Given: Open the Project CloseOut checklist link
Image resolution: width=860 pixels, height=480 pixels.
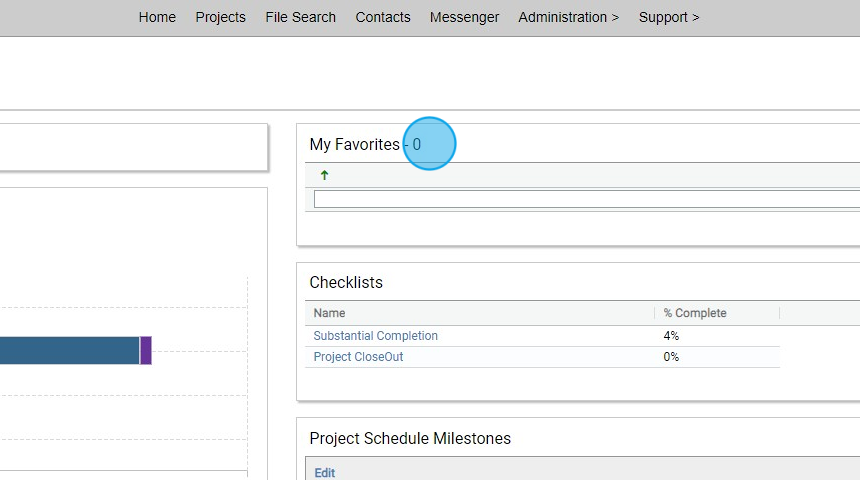Looking at the screenshot, I should tap(358, 357).
